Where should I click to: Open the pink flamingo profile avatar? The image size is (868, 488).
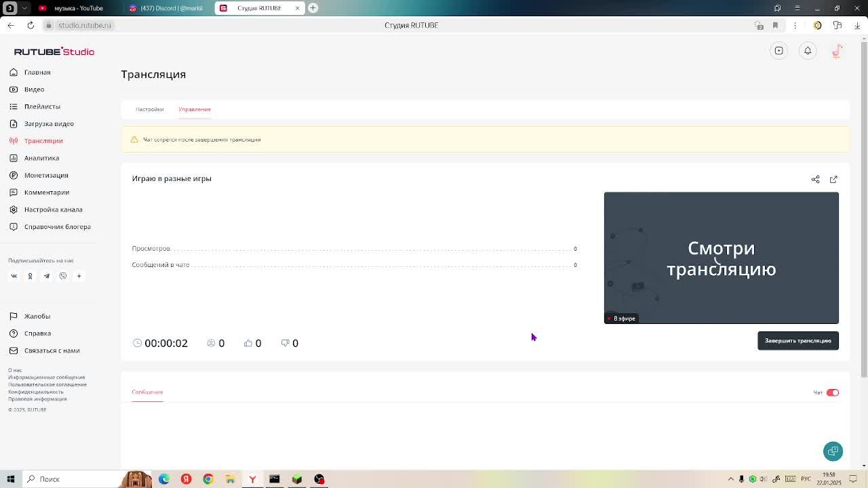pyautogui.click(x=837, y=51)
